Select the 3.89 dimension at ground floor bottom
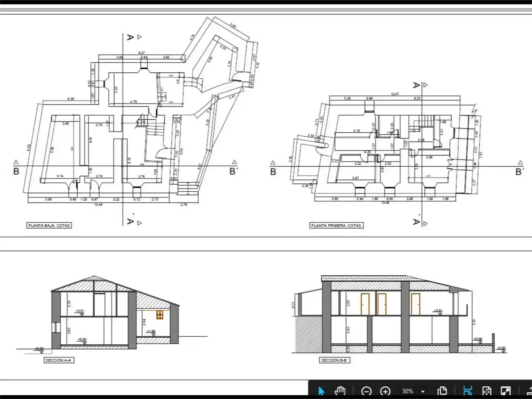 [48, 199]
